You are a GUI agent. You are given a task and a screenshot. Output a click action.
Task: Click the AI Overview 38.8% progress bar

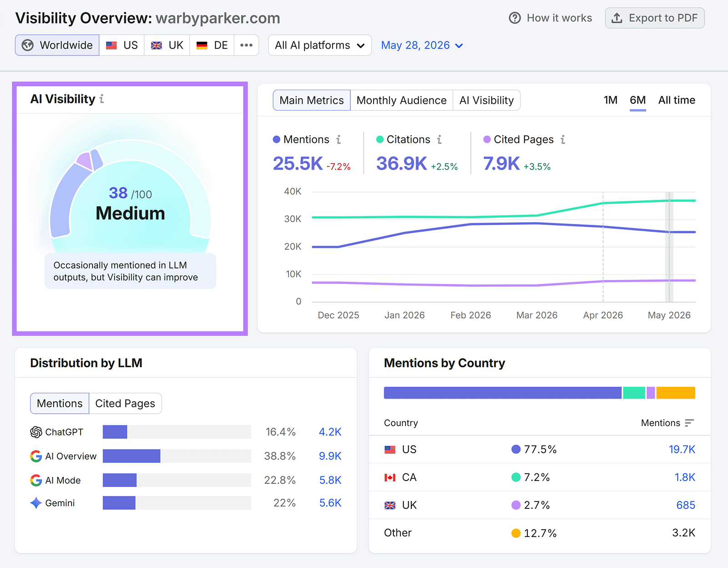click(x=177, y=456)
